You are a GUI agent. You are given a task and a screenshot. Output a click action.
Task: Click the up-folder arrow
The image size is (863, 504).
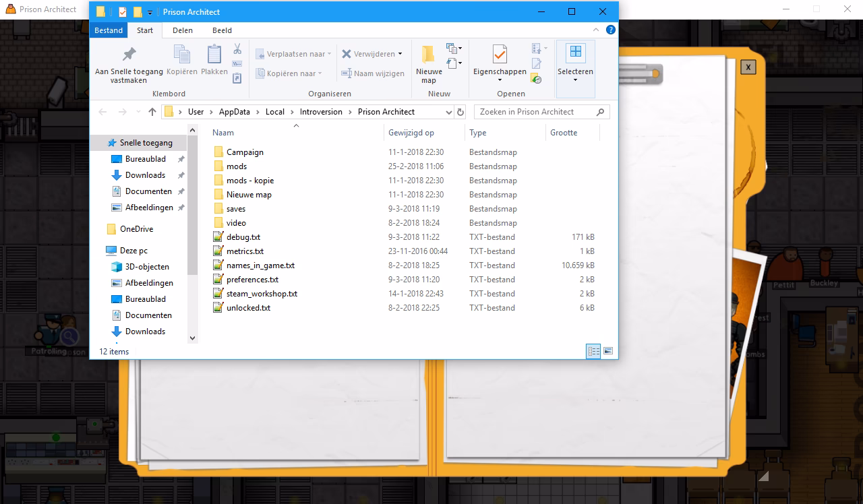pos(152,112)
